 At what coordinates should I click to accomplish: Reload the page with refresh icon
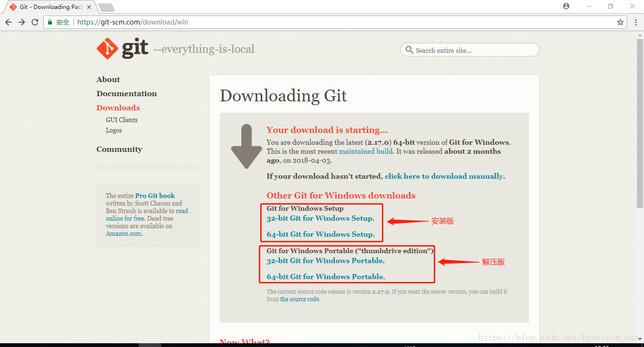click(35, 22)
